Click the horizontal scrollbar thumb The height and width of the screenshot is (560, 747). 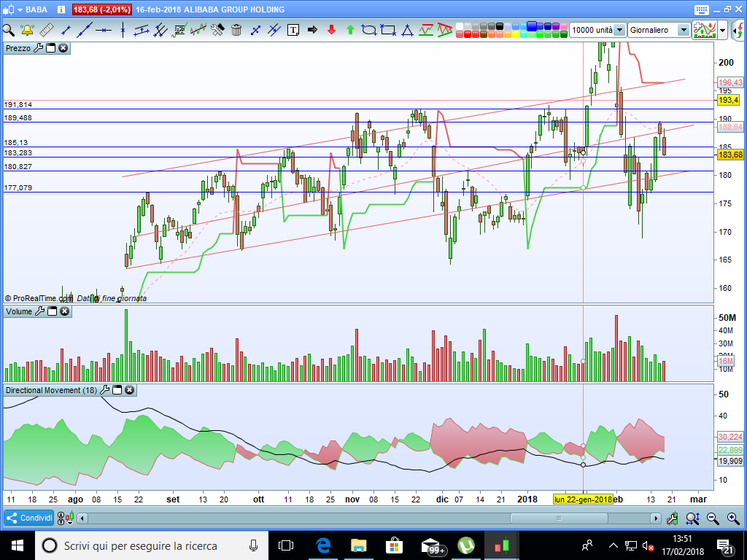[559, 518]
